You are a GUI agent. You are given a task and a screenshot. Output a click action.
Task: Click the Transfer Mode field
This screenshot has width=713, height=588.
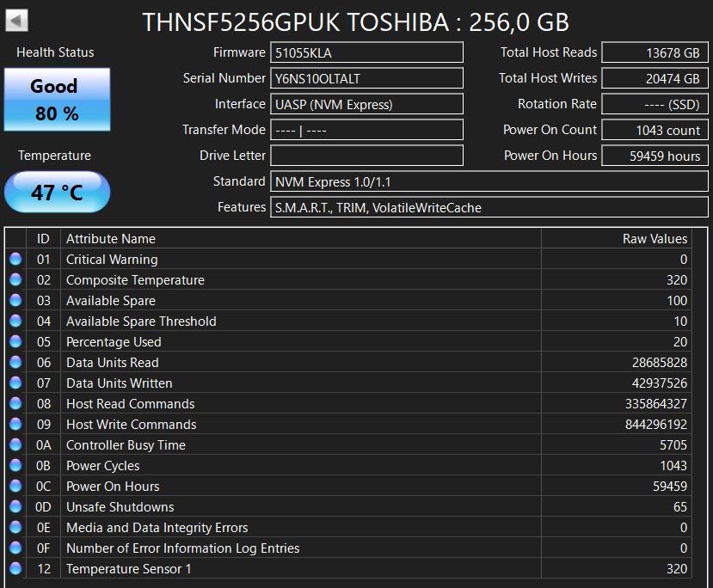366,130
